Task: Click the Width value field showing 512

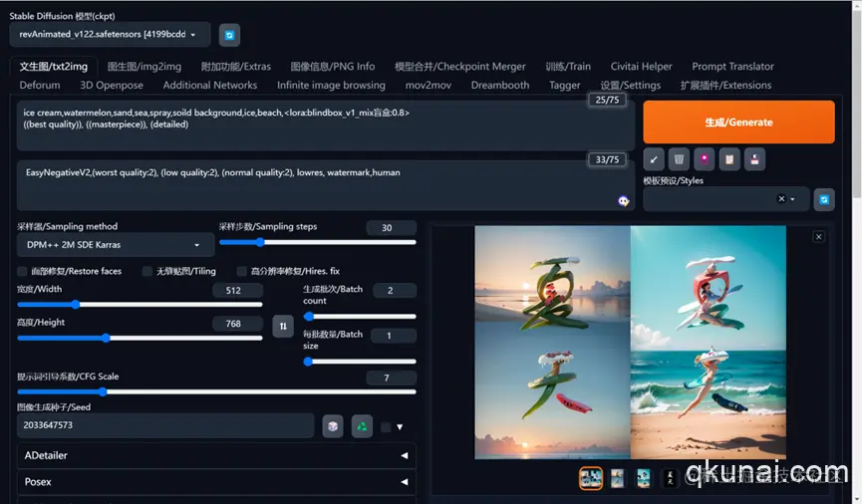Action: point(237,290)
